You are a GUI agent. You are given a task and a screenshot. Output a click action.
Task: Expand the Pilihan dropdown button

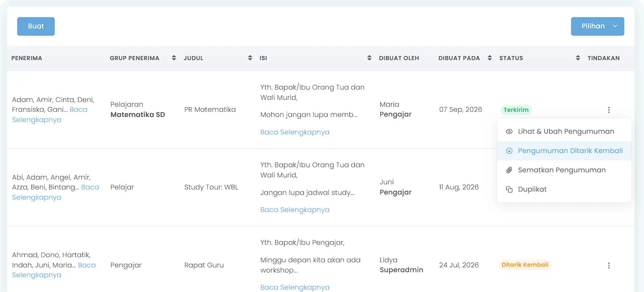tap(597, 26)
